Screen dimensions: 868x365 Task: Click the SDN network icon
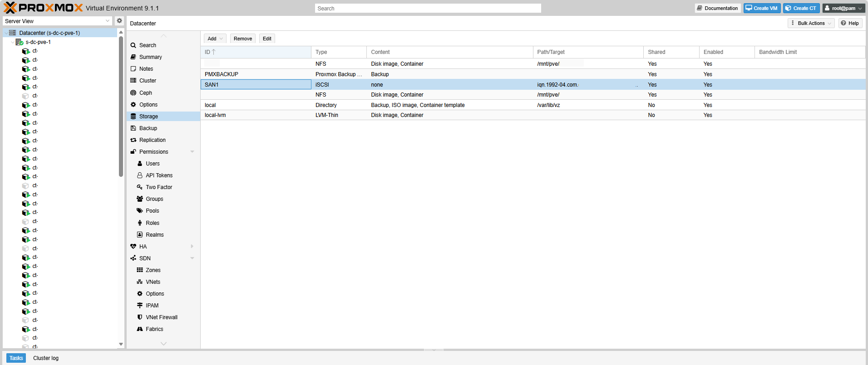[133, 258]
